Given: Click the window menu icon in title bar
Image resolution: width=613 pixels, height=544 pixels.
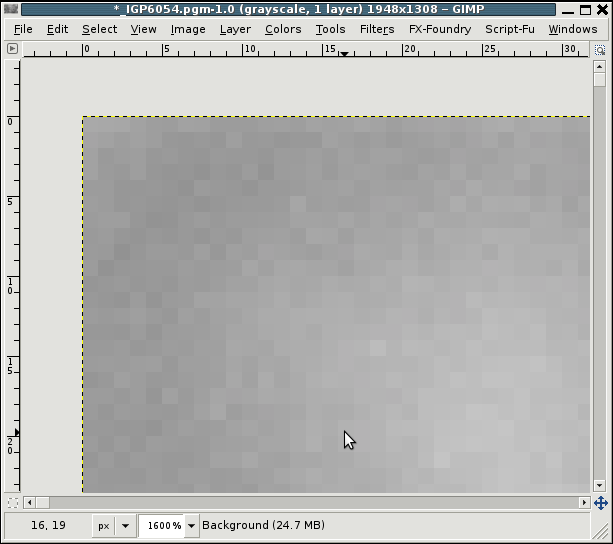Looking at the screenshot, I should (x=11, y=9).
